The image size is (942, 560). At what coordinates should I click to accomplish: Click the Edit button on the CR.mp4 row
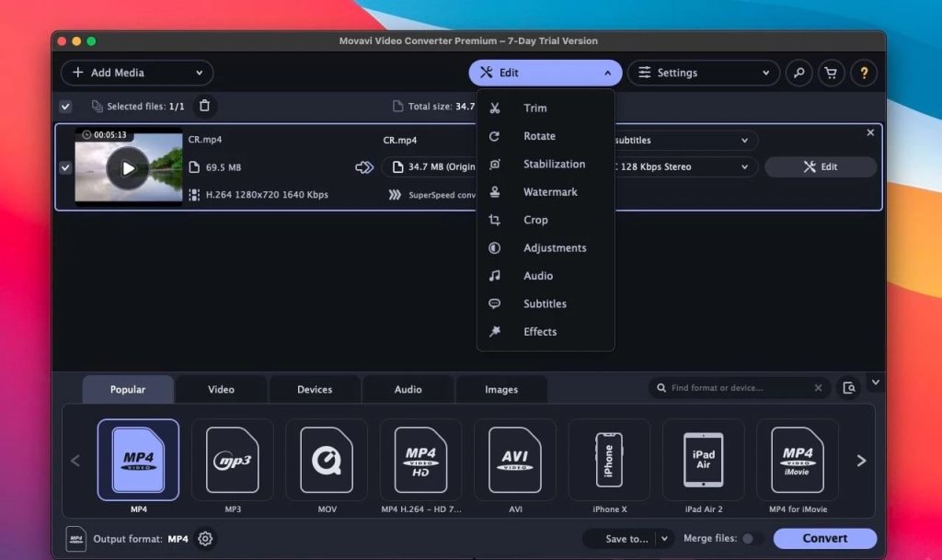(820, 166)
